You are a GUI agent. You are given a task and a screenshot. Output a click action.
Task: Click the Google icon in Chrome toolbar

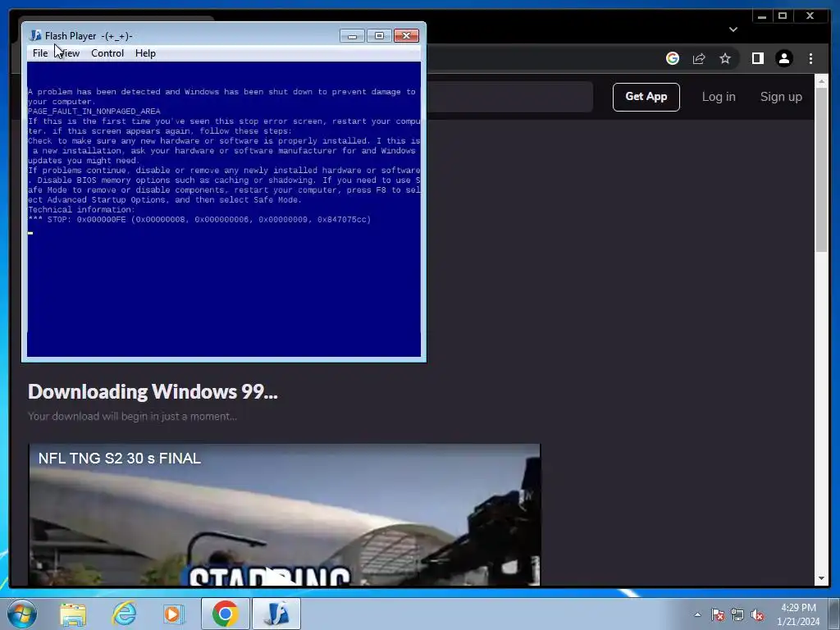pos(673,58)
